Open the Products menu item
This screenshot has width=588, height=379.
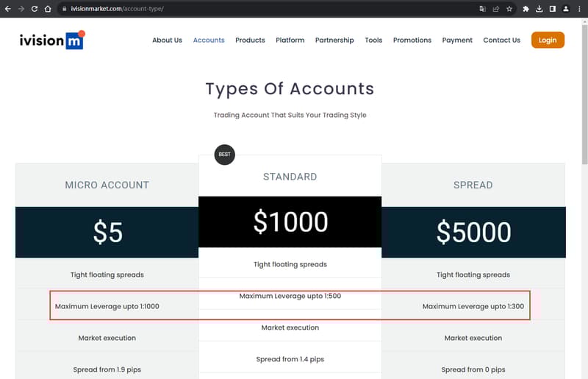(250, 40)
